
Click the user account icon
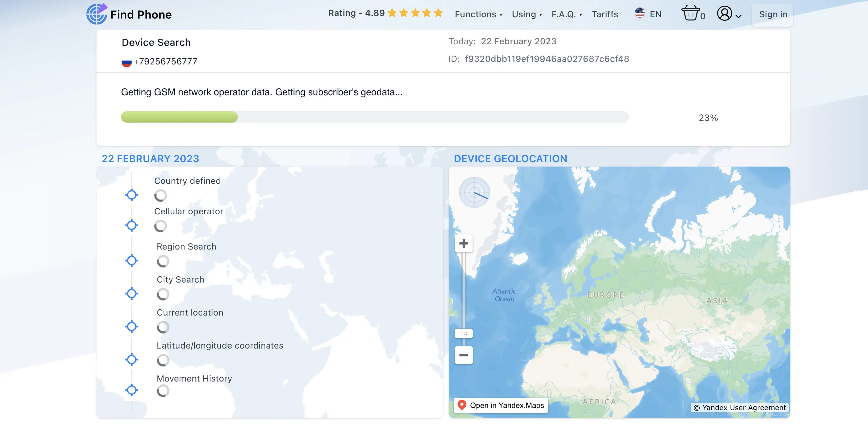(x=727, y=14)
